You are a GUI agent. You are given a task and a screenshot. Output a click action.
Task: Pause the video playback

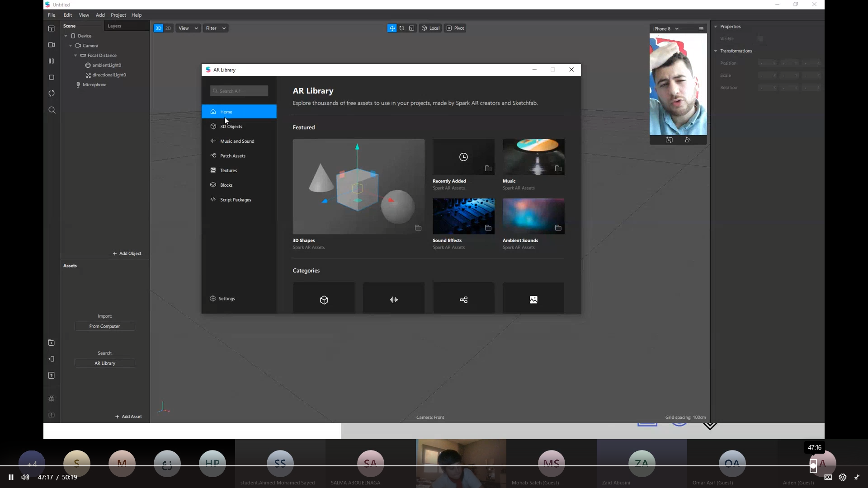11,477
